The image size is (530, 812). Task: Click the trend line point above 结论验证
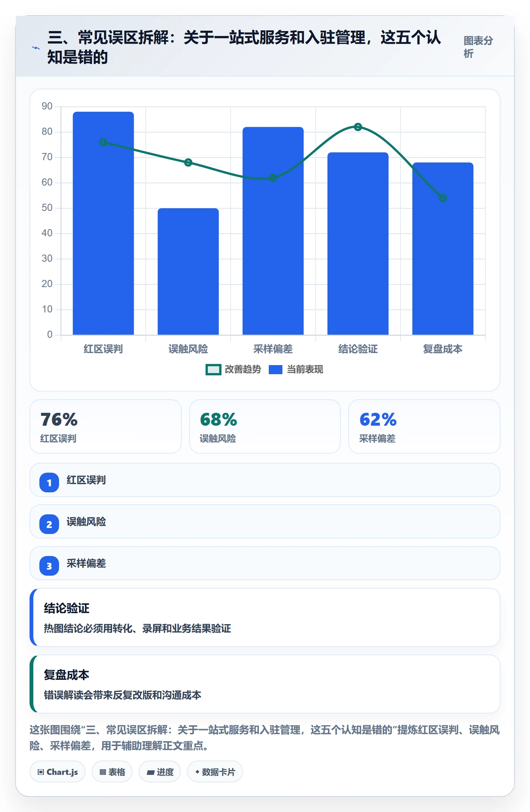coord(358,127)
